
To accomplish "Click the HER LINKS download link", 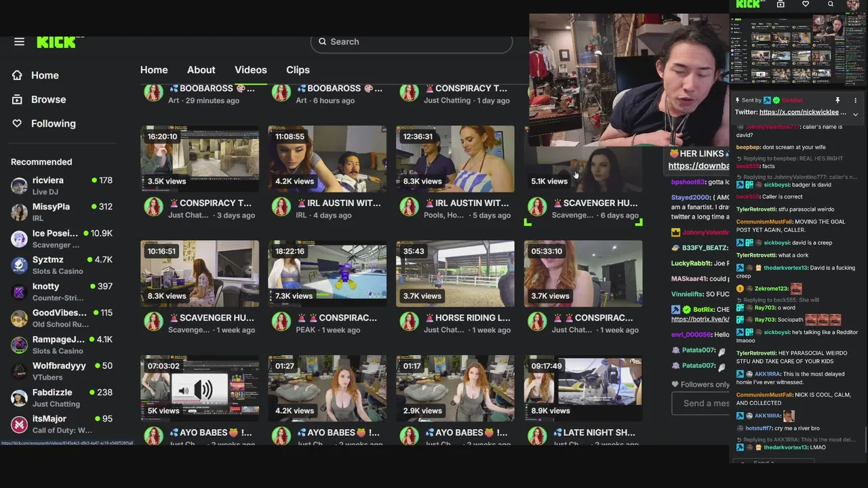I will pyautogui.click(x=698, y=166).
